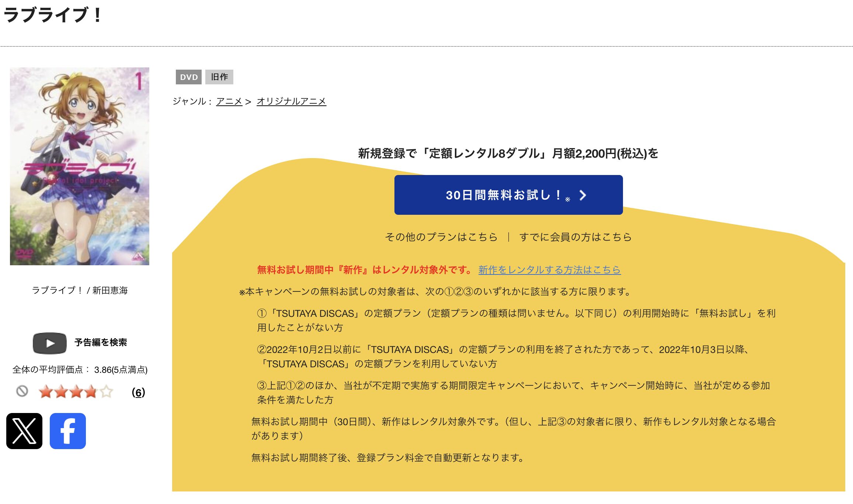The image size is (853, 504).
Task: Open the オリジナルアニメ genre link
Action: coord(291,101)
